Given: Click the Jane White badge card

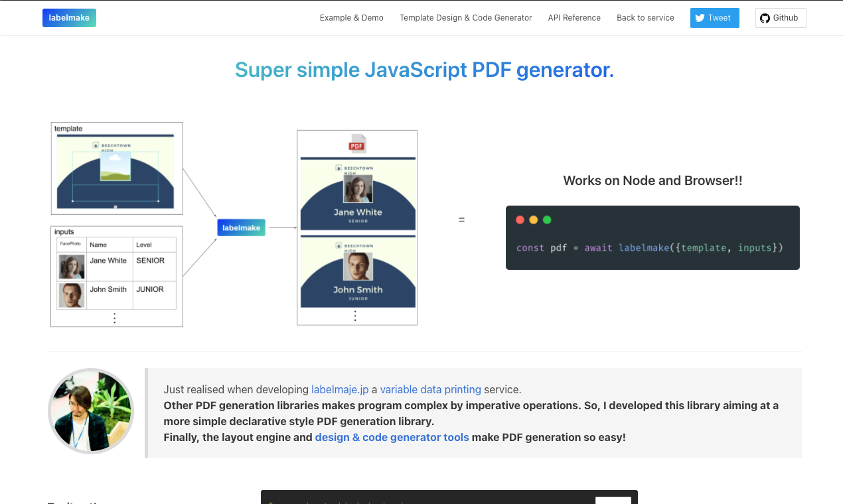Looking at the screenshot, I should point(358,194).
